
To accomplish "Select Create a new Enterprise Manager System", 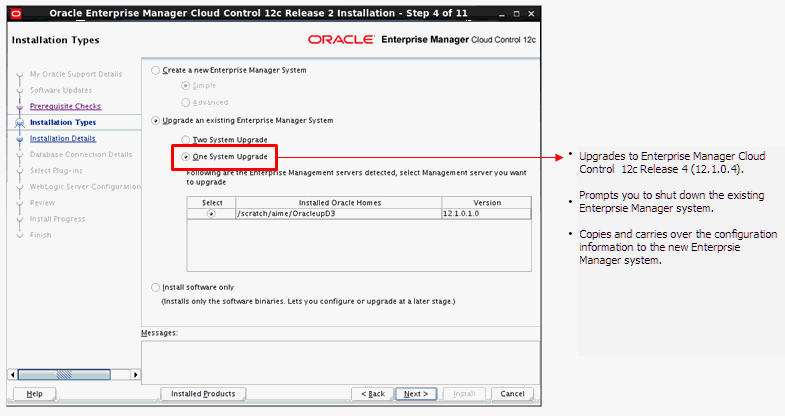I will point(156,71).
